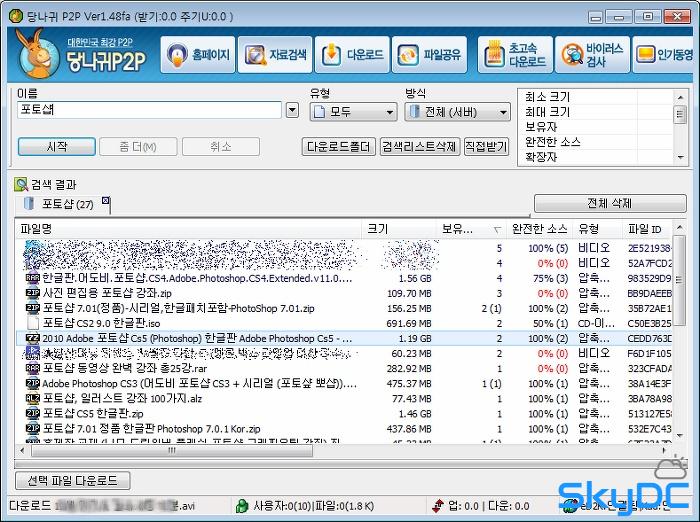
Task: Click ZIP icon of Adobe Photoshop CS3 row
Action: [x=33, y=384]
